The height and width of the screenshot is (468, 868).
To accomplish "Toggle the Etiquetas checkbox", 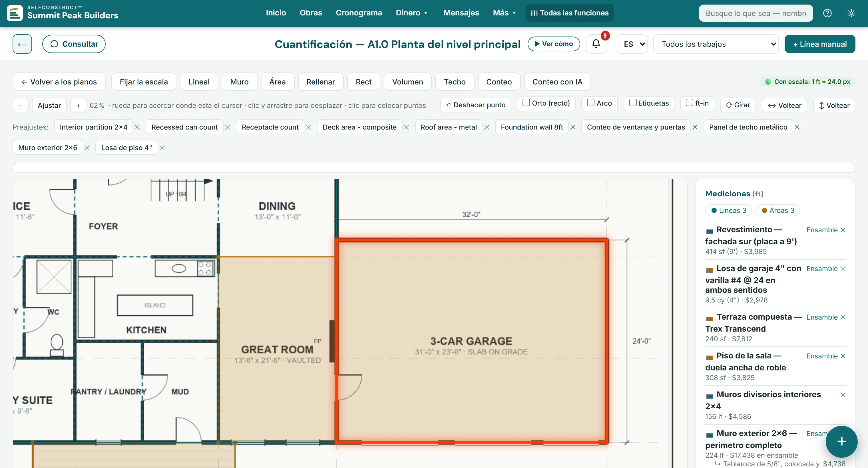I will point(633,102).
